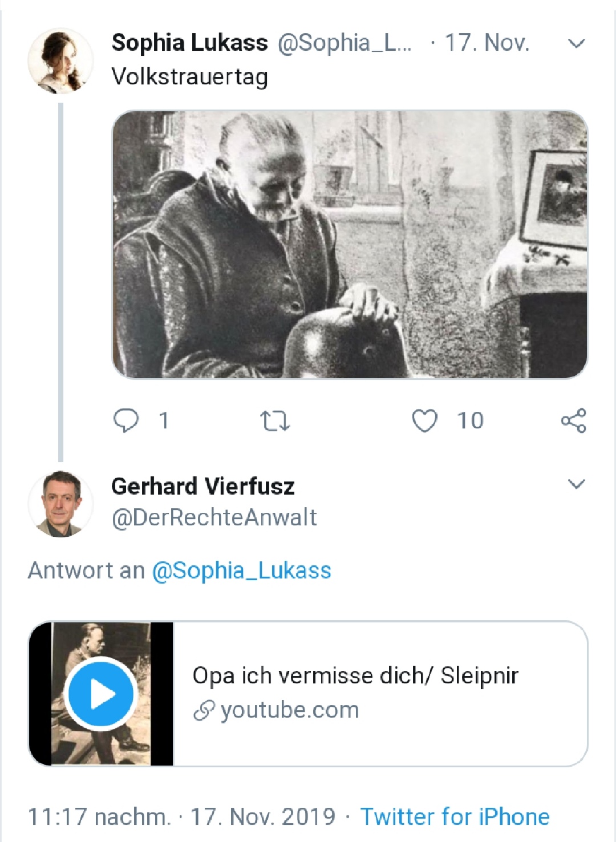Click the Sophia Lukass display name
This screenshot has height=842, width=616.
click(x=189, y=43)
